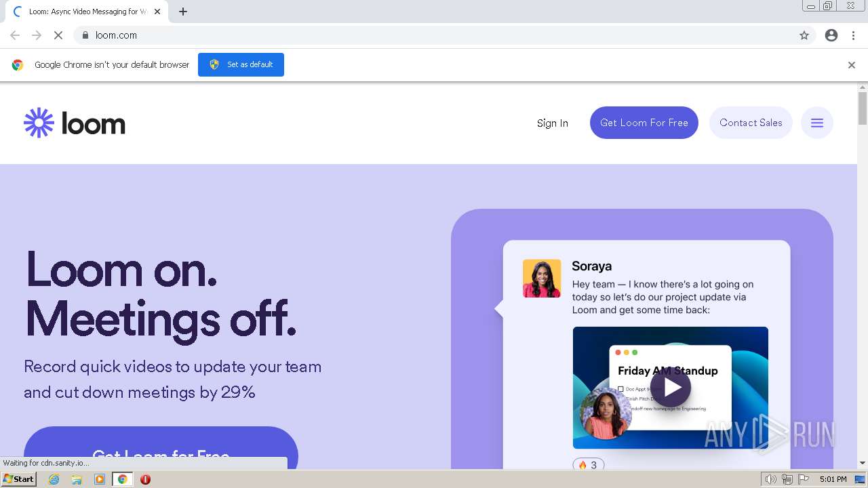Click Get Loom For Free header button
The height and width of the screenshot is (488, 868).
(644, 123)
